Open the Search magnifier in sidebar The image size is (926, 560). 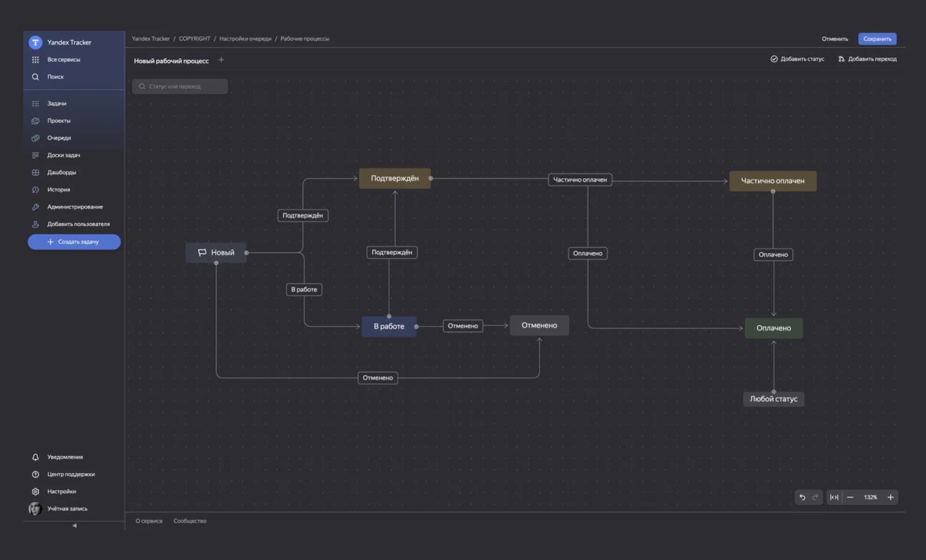35,77
